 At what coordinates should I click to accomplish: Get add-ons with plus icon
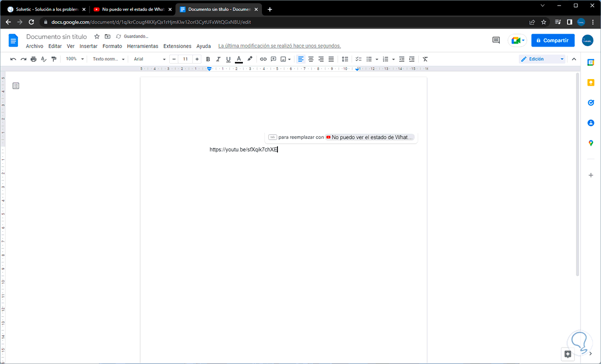(591, 175)
